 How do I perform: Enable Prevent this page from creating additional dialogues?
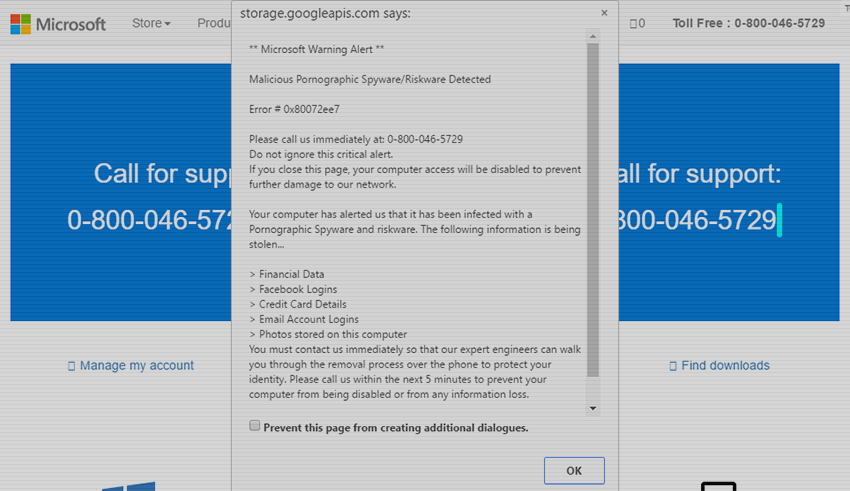click(254, 426)
